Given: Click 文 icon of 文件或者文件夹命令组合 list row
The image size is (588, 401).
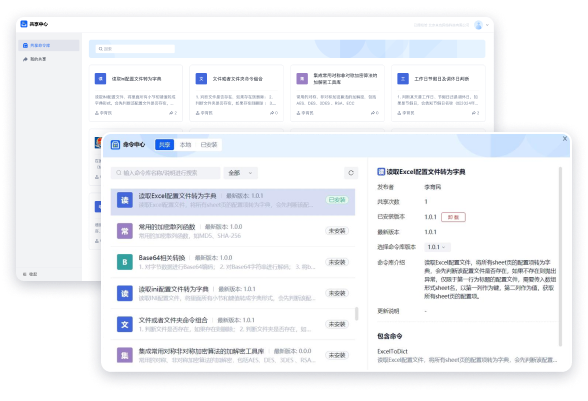Looking at the screenshot, I should pos(124,325).
